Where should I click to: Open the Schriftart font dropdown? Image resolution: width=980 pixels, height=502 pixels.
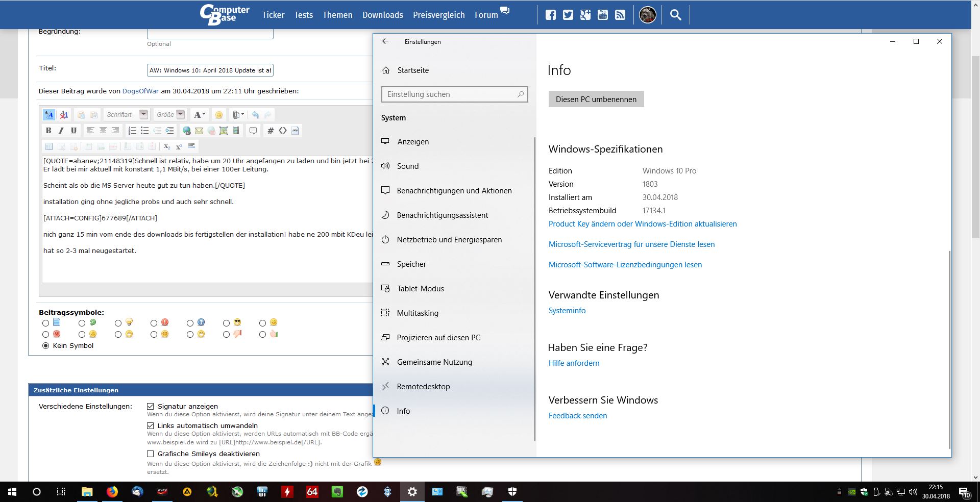[x=126, y=115]
